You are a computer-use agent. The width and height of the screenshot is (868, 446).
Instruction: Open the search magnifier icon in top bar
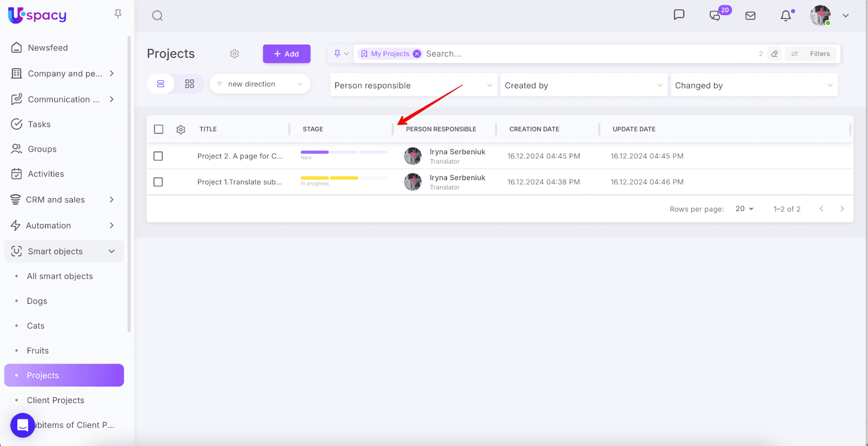[157, 16]
